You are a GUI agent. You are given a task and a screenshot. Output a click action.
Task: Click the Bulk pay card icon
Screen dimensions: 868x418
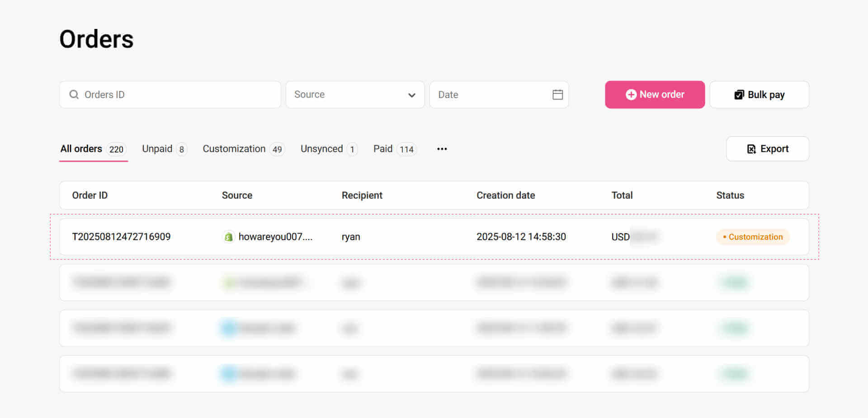click(739, 94)
